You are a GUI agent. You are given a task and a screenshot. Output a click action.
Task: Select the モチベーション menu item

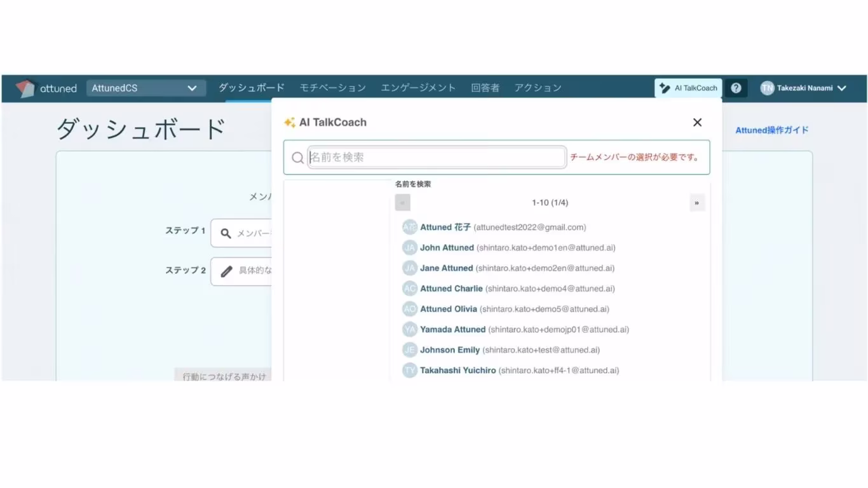[332, 88]
